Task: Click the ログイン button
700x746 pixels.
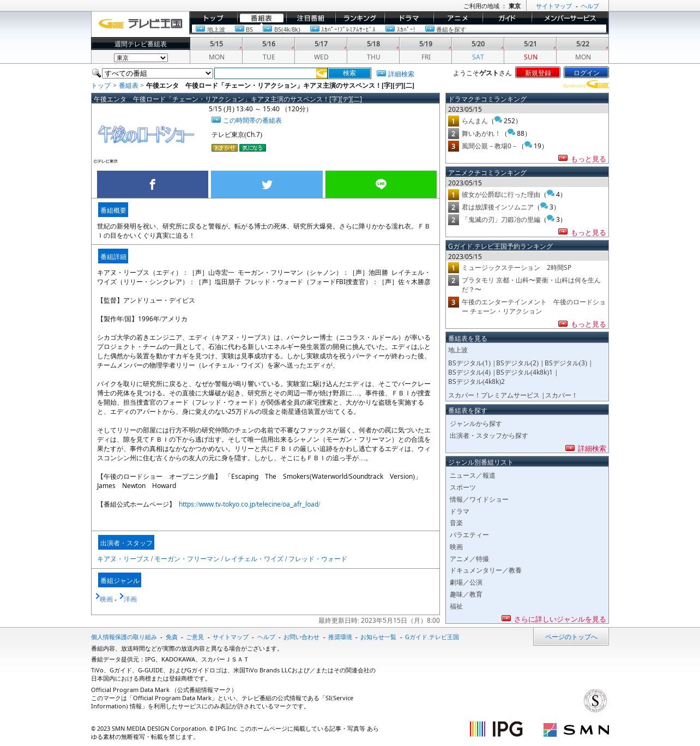Action: coord(587,73)
